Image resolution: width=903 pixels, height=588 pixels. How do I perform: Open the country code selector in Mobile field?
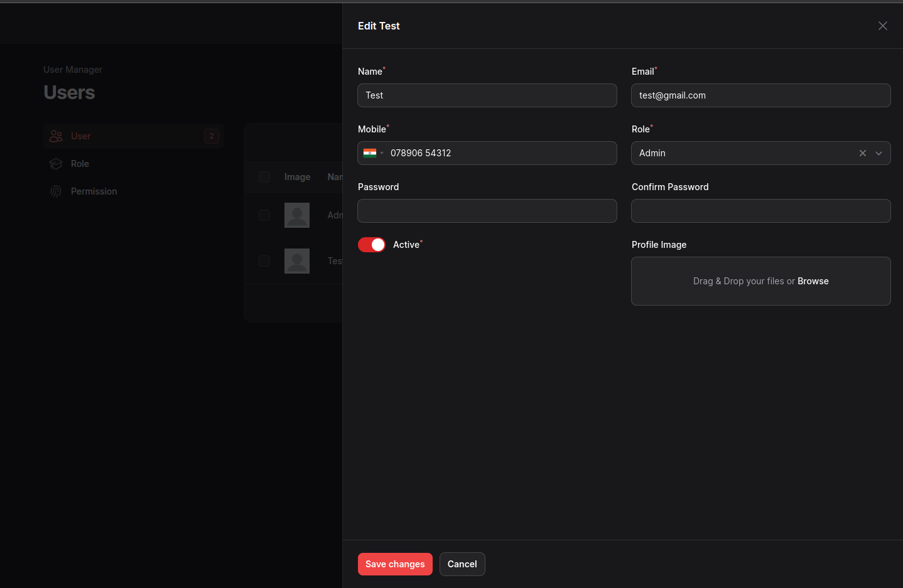(374, 152)
